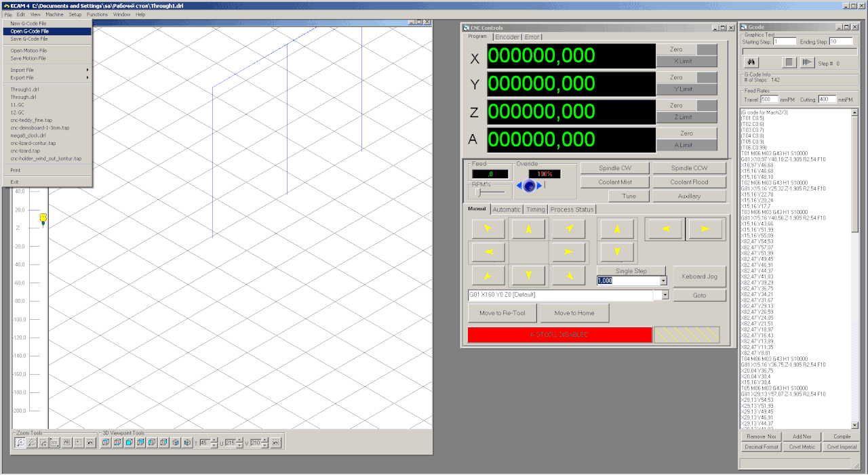Jog diagonally up-right with arrow button
The height and width of the screenshot is (475, 868).
(x=568, y=229)
